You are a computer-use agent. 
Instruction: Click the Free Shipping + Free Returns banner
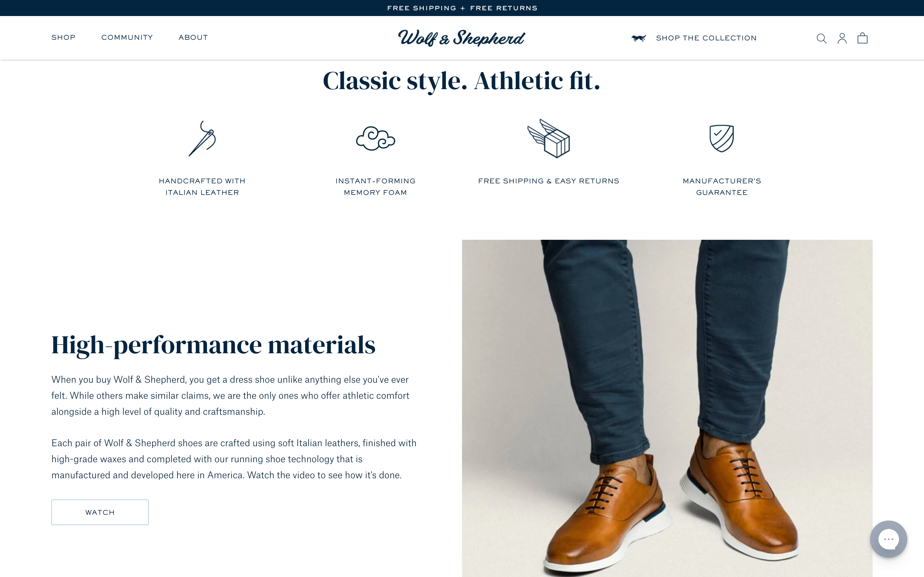(x=462, y=8)
